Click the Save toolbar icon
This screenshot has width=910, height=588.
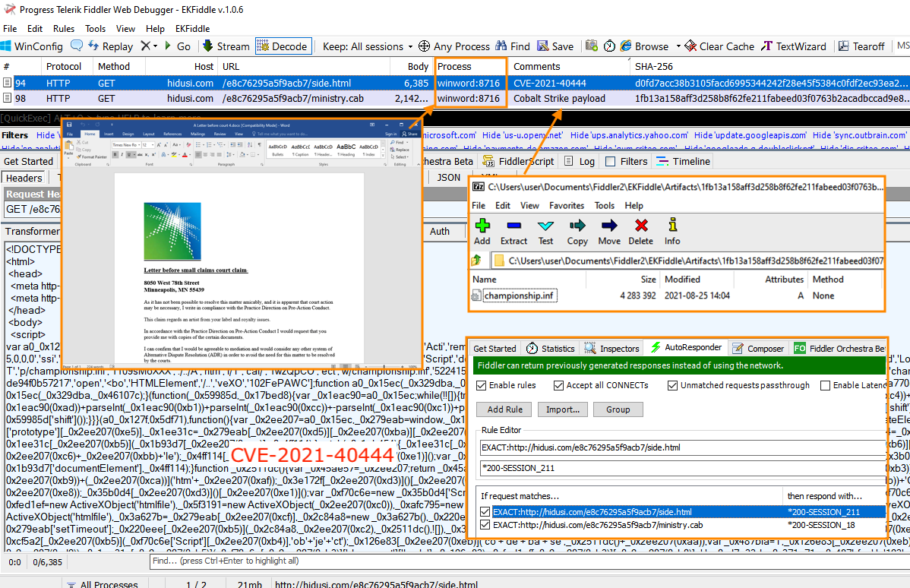pyautogui.click(x=555, y=46)
